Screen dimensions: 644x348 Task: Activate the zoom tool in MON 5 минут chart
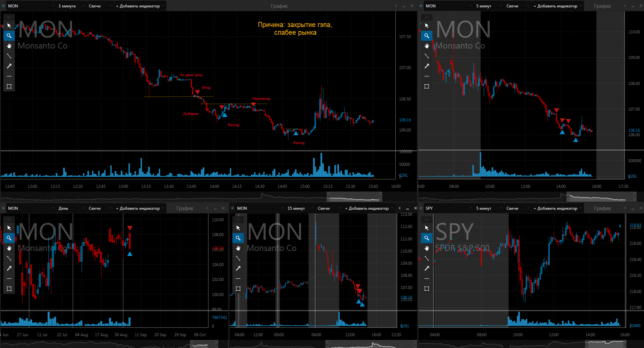427,36
